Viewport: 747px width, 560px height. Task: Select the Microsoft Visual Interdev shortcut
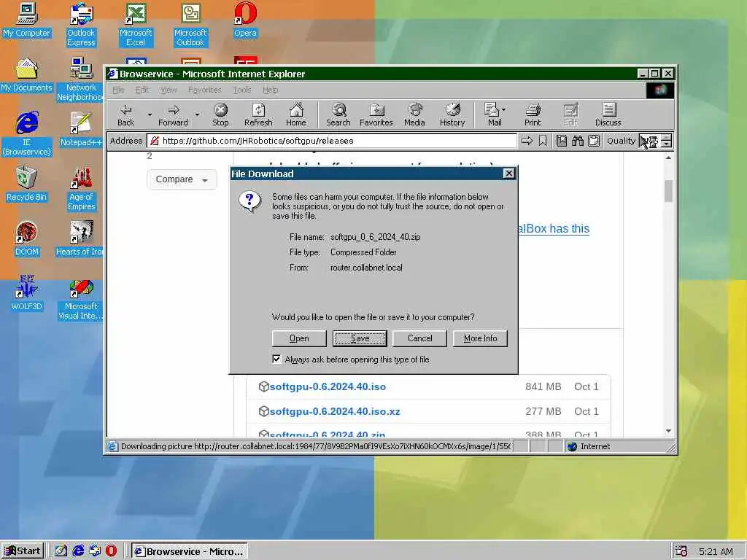[x=81, y=298]
